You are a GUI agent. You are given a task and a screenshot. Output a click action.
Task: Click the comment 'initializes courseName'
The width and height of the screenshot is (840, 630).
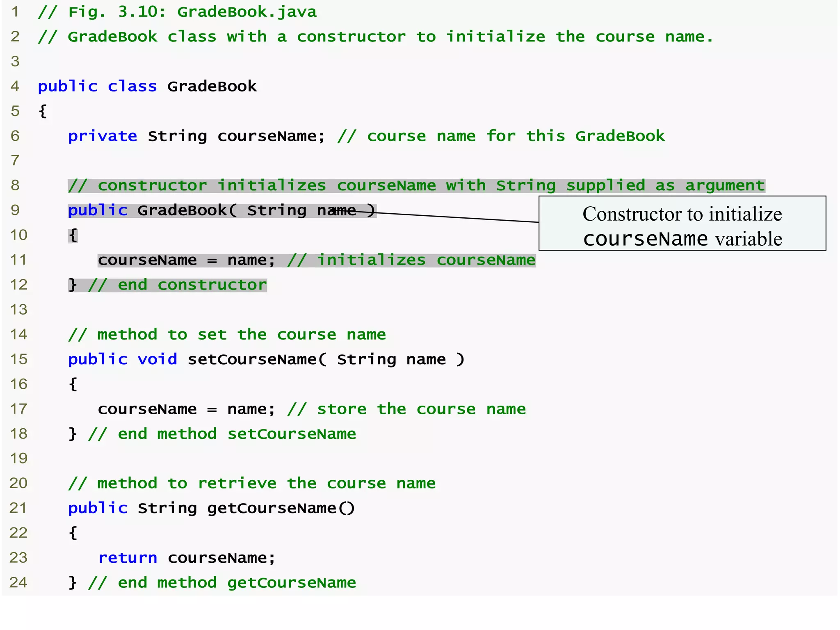point(411,260)
